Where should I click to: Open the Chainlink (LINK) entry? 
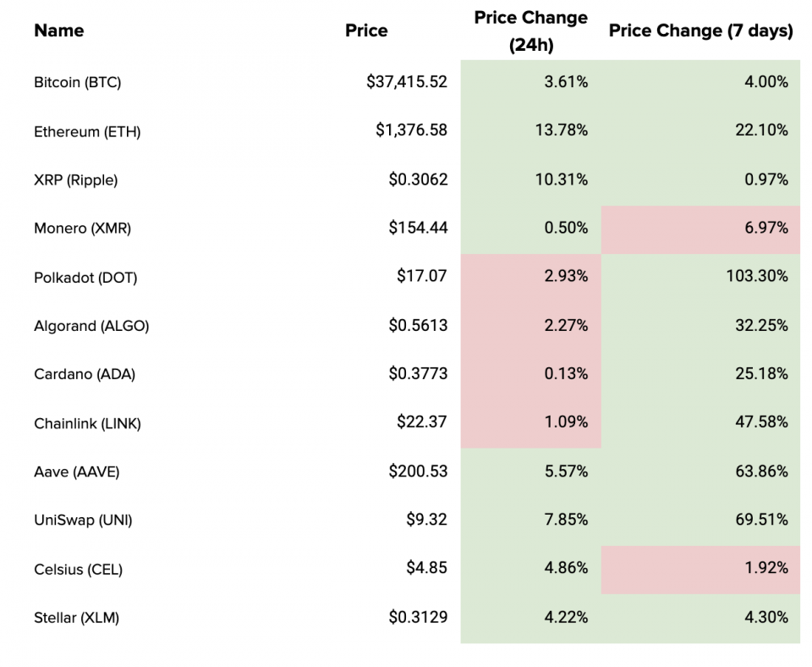pyautogui.click(x=87, y=424)
